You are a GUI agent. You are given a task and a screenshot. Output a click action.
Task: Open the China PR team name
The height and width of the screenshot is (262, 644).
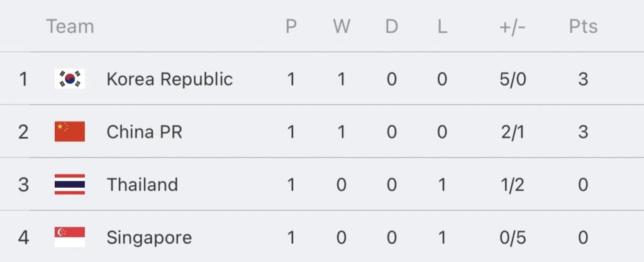point(145,132)
